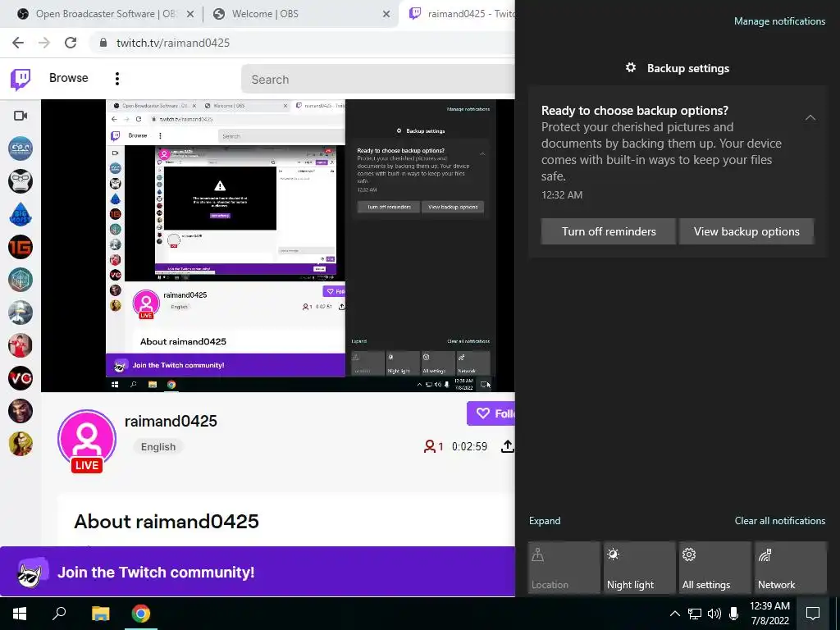This screenshot has height=630, width=840.
Task: Open Network quick action tile
Action: tap(791, 568)
